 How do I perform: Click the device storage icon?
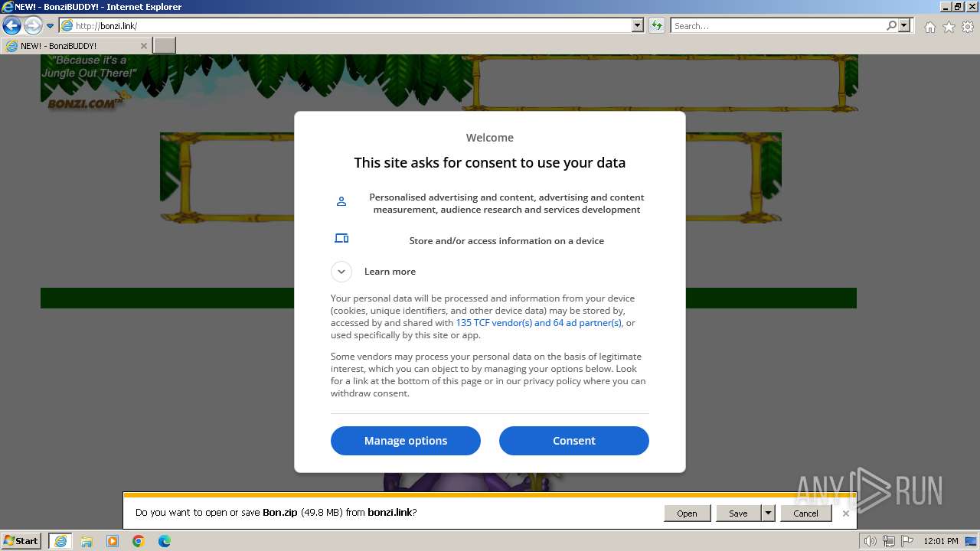[341, 239]
